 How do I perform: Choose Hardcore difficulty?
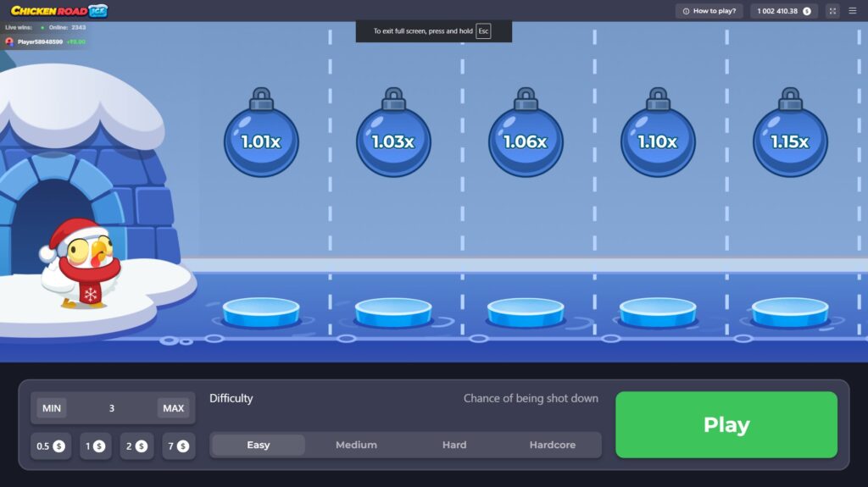(552, 445)
